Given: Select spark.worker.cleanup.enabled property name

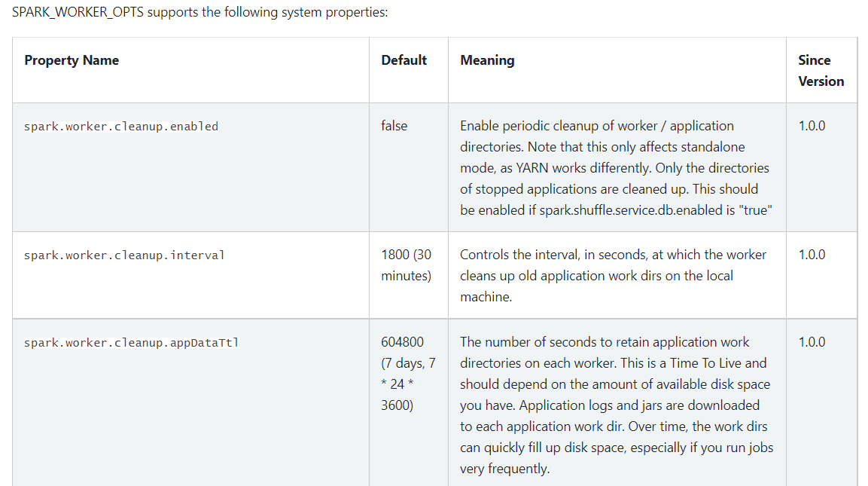Looking at the screenshot, I should (121, 127).
